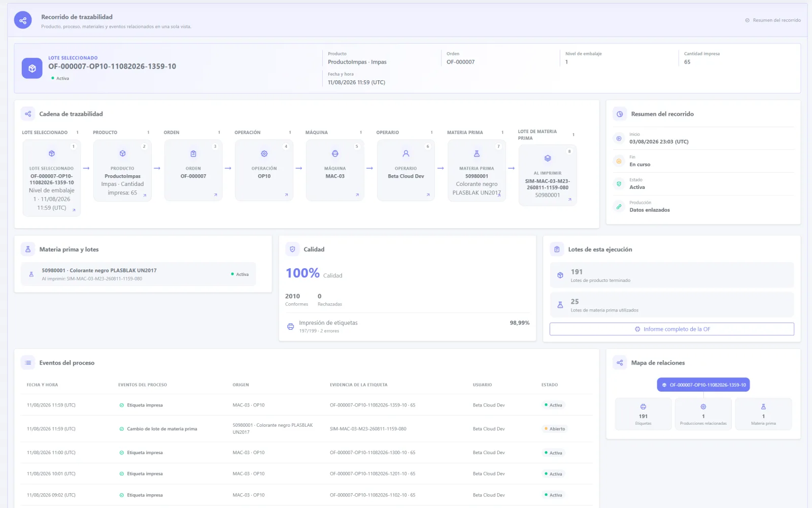Open the Lote seleccionado chain card
Screen dimensions: 812x508
[x=51, y=178]
